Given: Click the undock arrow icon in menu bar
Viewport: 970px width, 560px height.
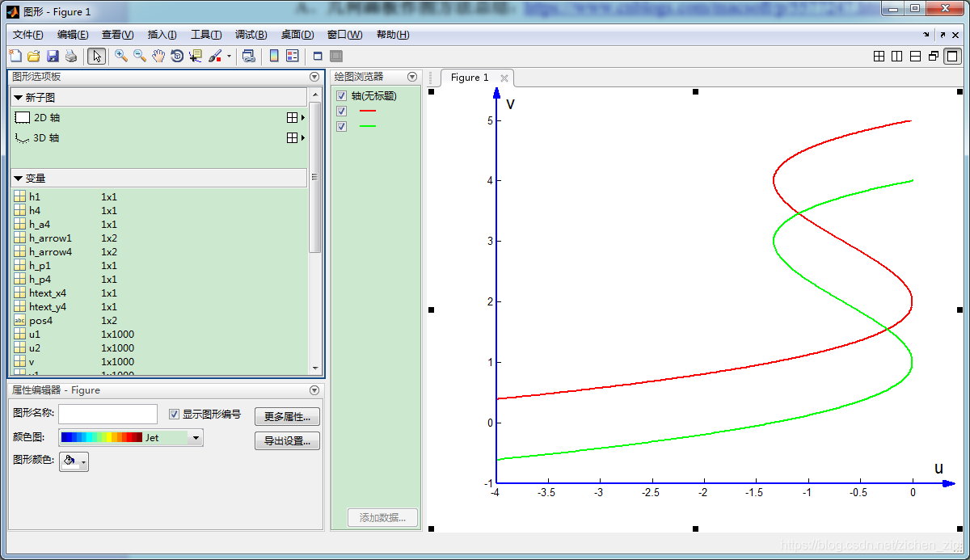Looking at the screenshot, I should (943, 36).
